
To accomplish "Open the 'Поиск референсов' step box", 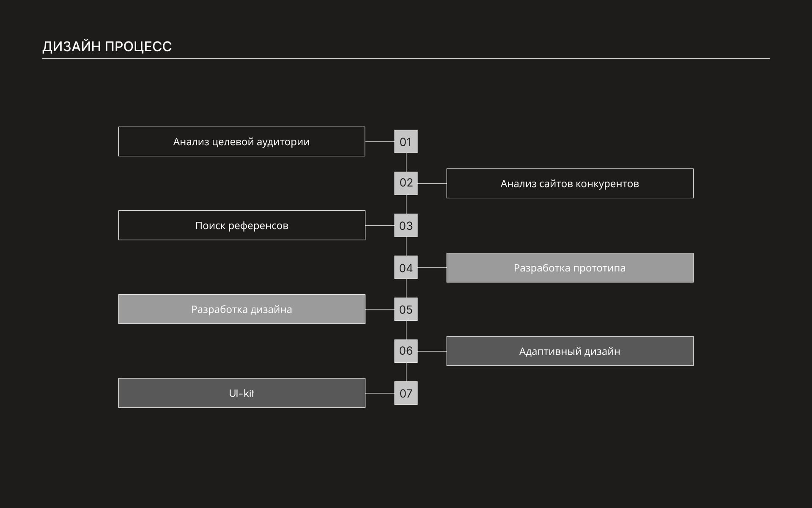I will tap(241, 225).
